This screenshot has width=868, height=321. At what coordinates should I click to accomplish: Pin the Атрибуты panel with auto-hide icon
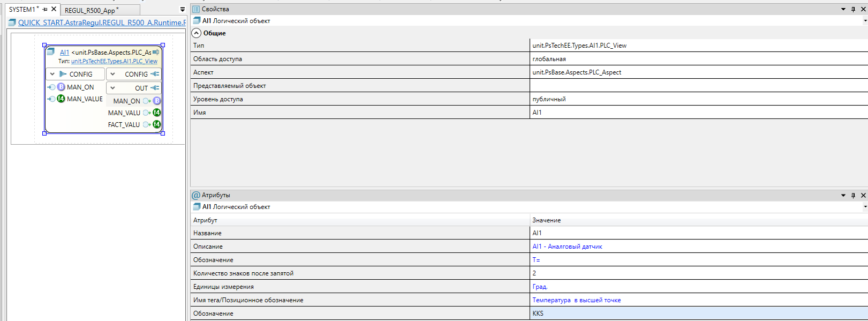pos(853,195)
